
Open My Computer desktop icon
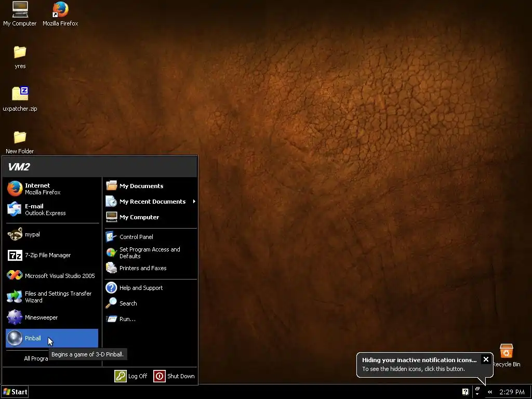tap(20, 14)
